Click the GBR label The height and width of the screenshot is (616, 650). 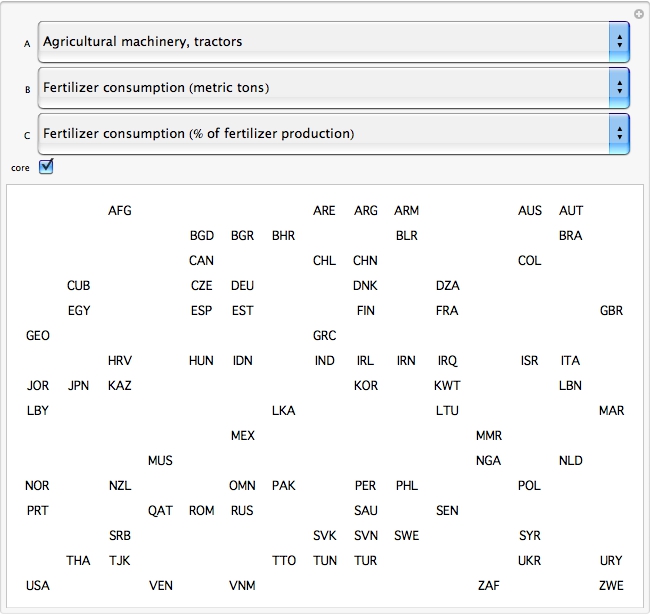click(x=611, y=310)
